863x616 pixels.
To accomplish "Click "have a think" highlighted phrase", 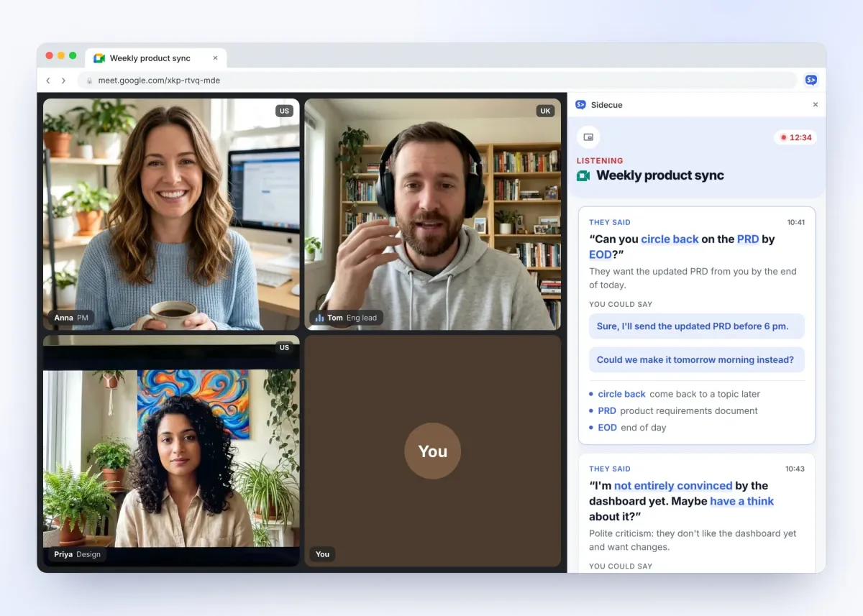I will tap(741, 501).
